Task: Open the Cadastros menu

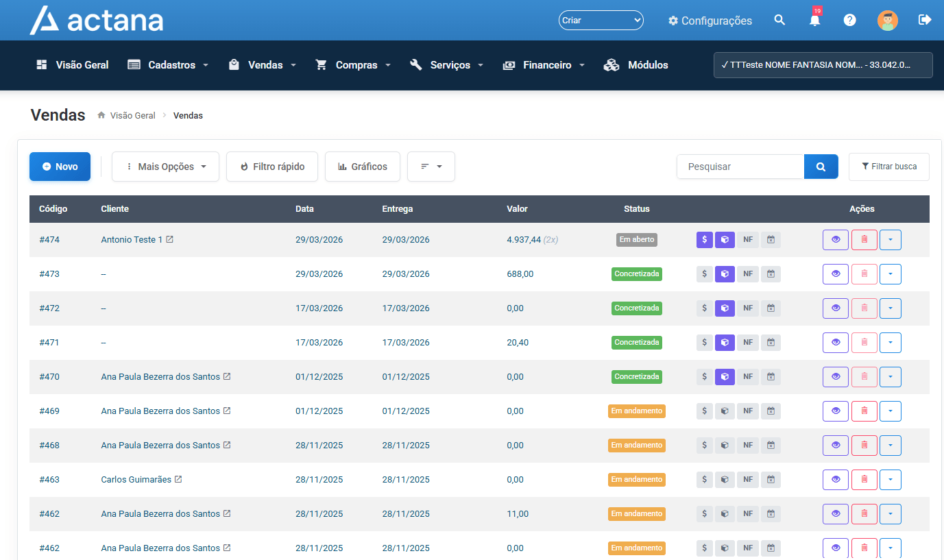Action: click(168, 65)
